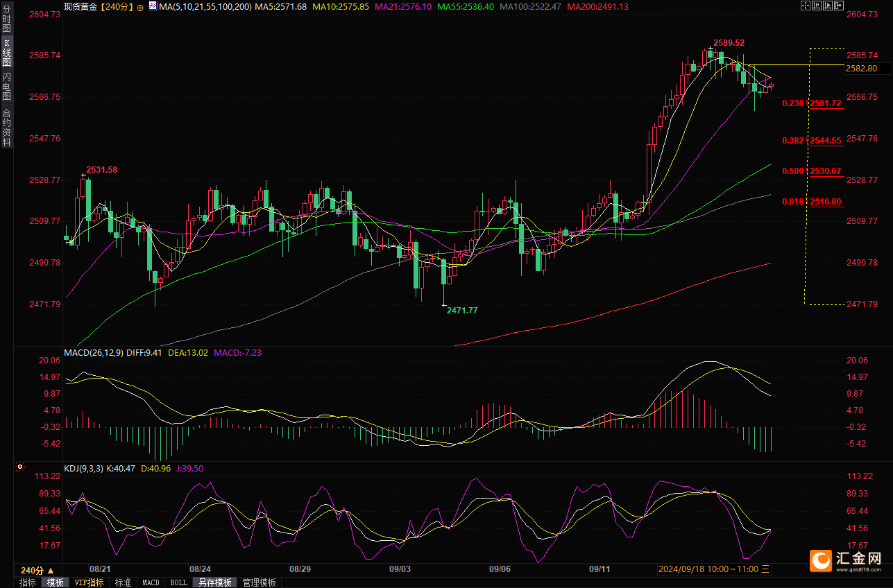Click the MACD(26,12,9) indicator label
Screen dimensions: 893x588
pyautogui.click(x=94, y=352)
